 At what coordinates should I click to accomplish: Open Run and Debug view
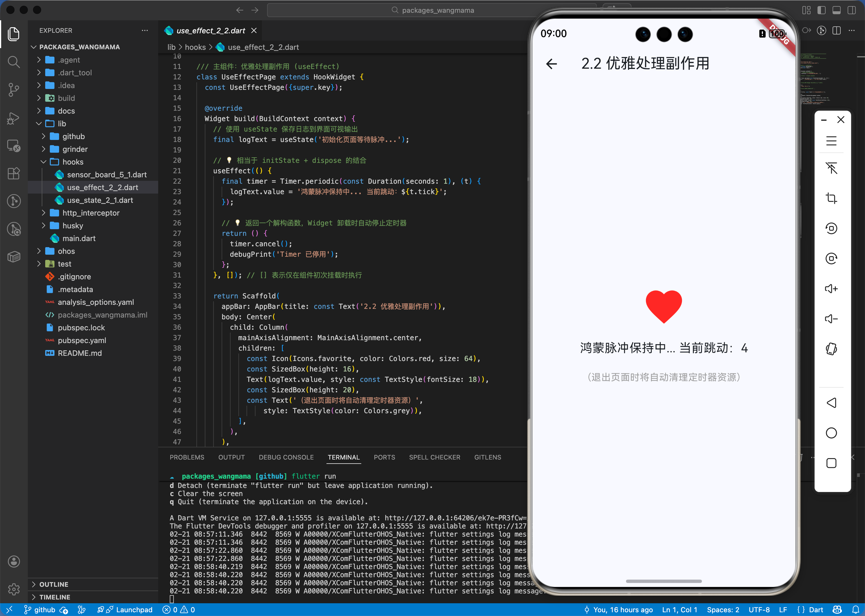pyautogui.click(x=14, y=118)
